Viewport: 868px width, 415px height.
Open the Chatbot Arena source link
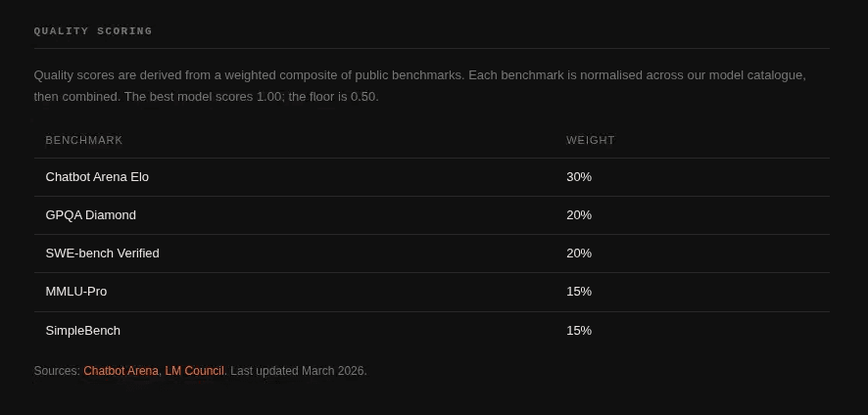(x=121, y=371)
